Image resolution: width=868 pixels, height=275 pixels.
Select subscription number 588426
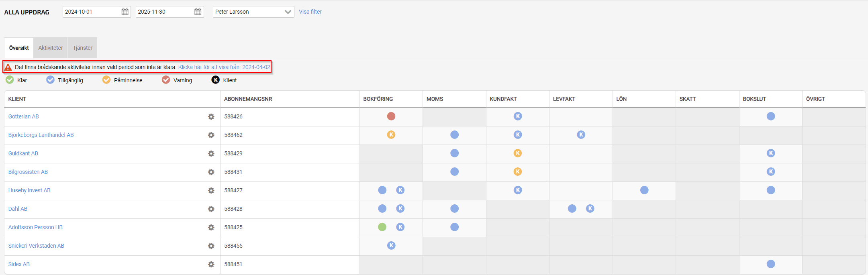233,116
